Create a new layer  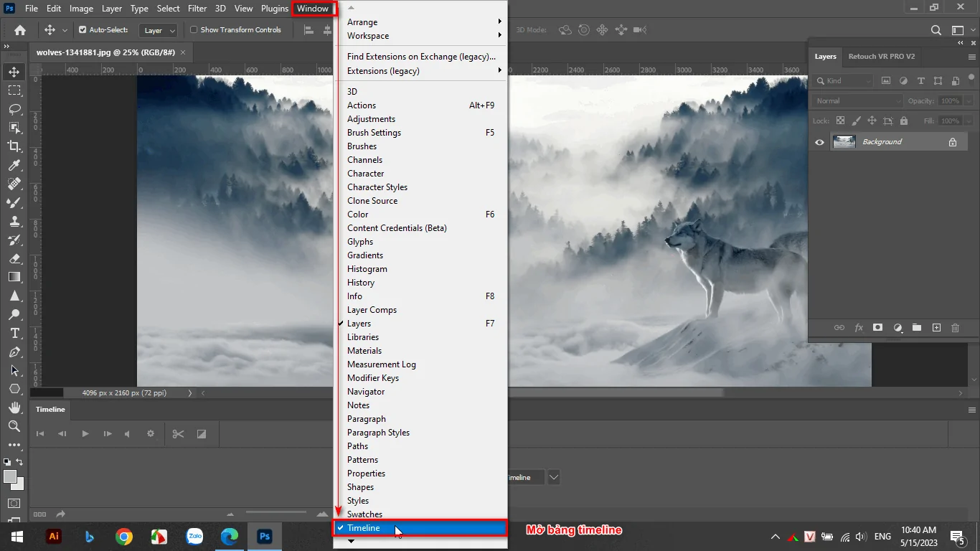pos(936,327)
